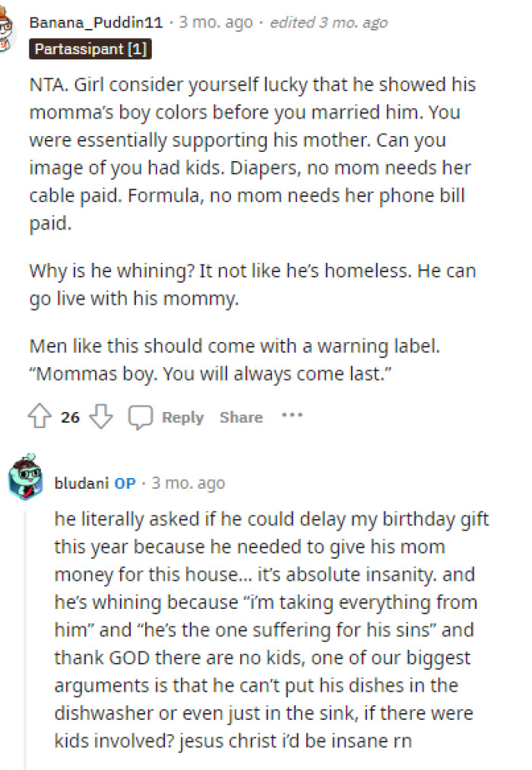
Task: Click Reply under Banana_Puddin11's comment
Action: coord(182,417)
